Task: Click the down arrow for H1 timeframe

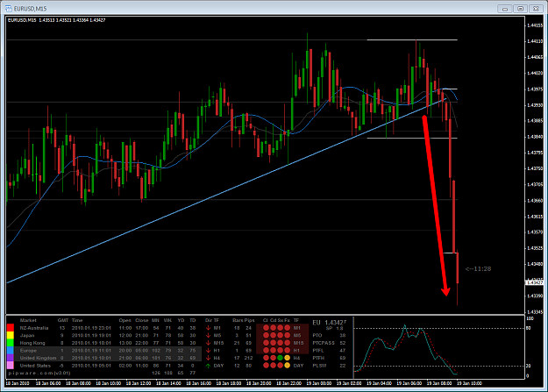Action: [209, 351]
